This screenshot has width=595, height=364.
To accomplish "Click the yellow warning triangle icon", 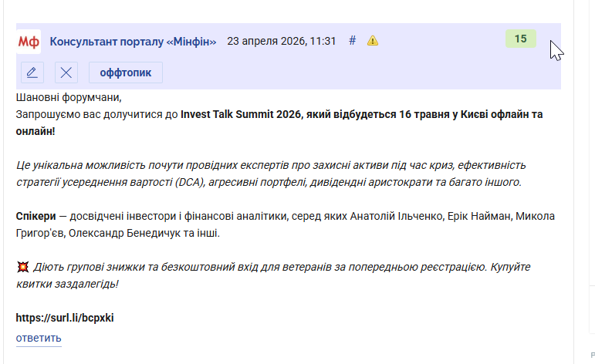I will [x=373, y=41].
